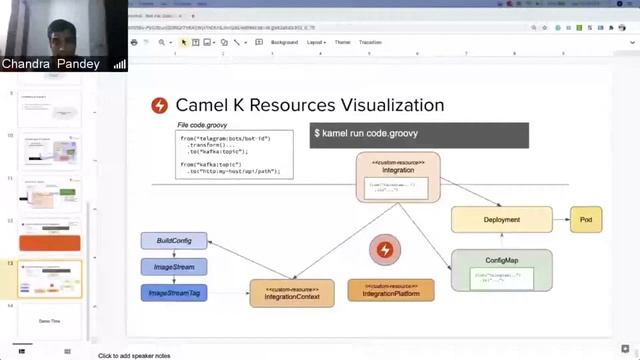Screen dimensions: 640x360
Task: Click the bright green browser extension icon
Action: 579,28
